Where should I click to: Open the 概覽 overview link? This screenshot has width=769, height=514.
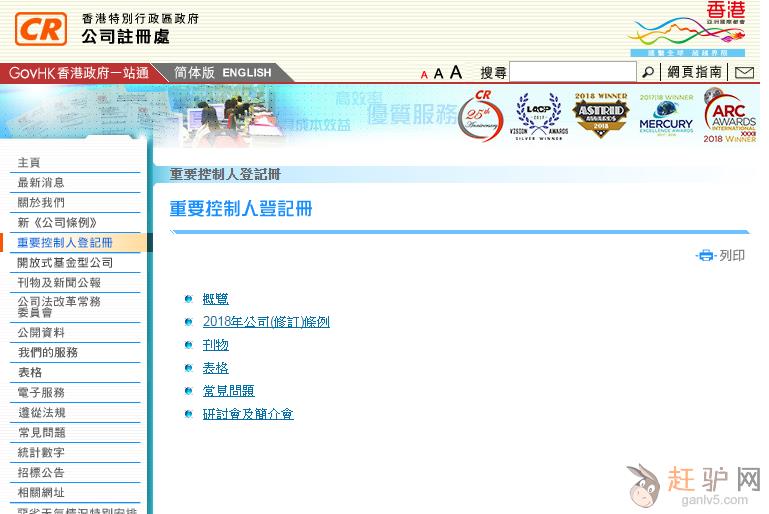[215, 299]
